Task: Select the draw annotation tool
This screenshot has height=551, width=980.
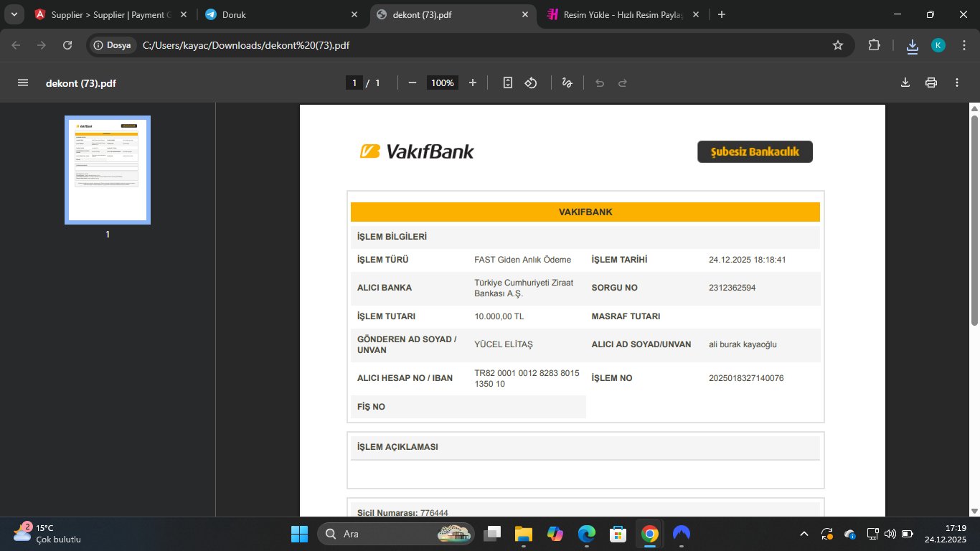Action: (567, 83)
